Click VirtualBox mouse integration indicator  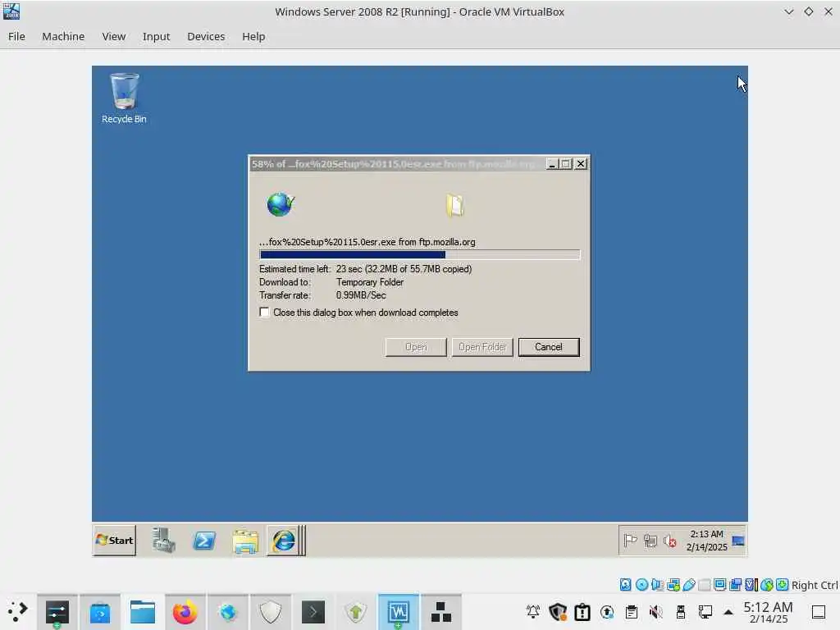pos(767,584)
